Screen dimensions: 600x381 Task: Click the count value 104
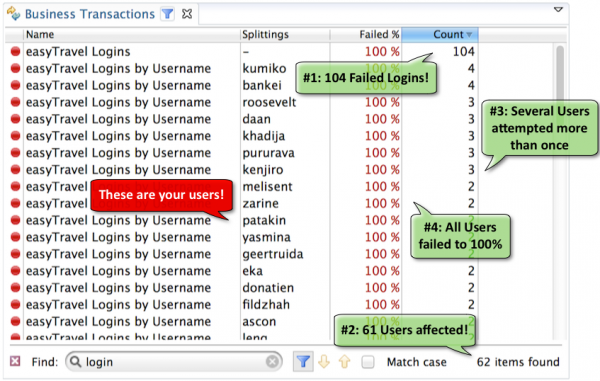(x=464, y=51)
